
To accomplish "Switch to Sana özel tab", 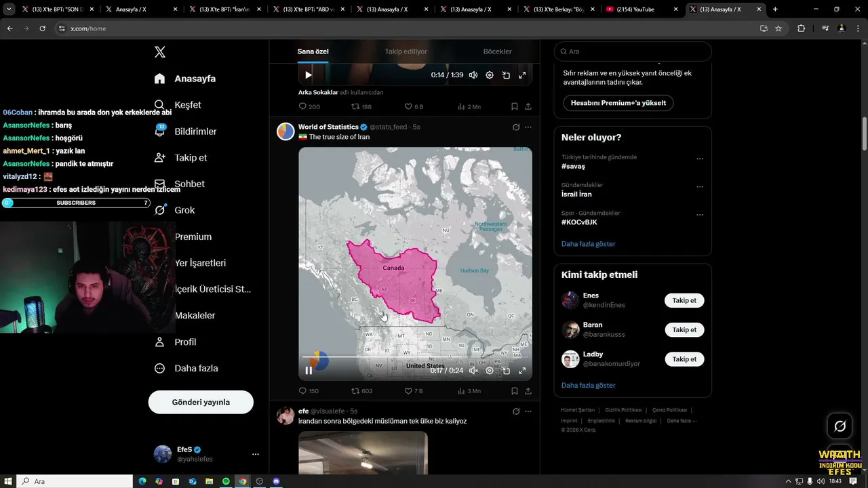I will 313,52.
